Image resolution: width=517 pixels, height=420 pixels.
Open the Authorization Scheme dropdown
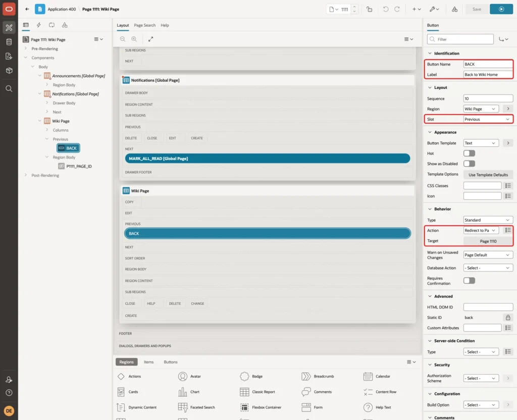point(481,378)
